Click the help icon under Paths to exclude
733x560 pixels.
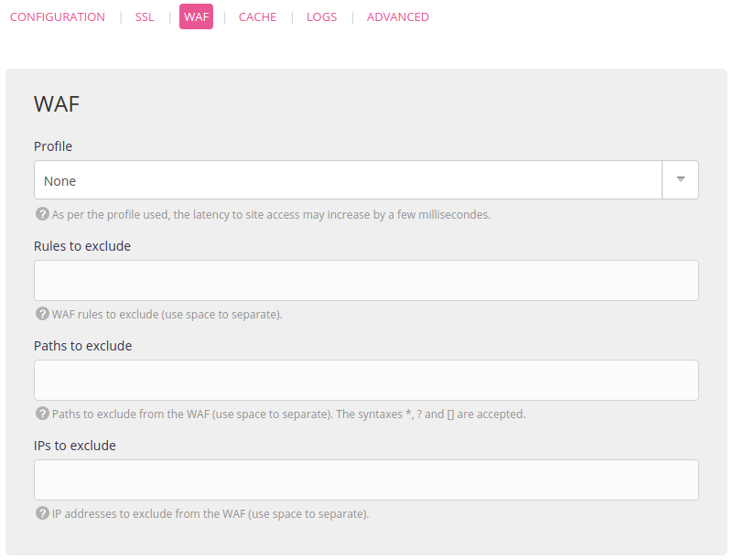(x=42, y=414)
